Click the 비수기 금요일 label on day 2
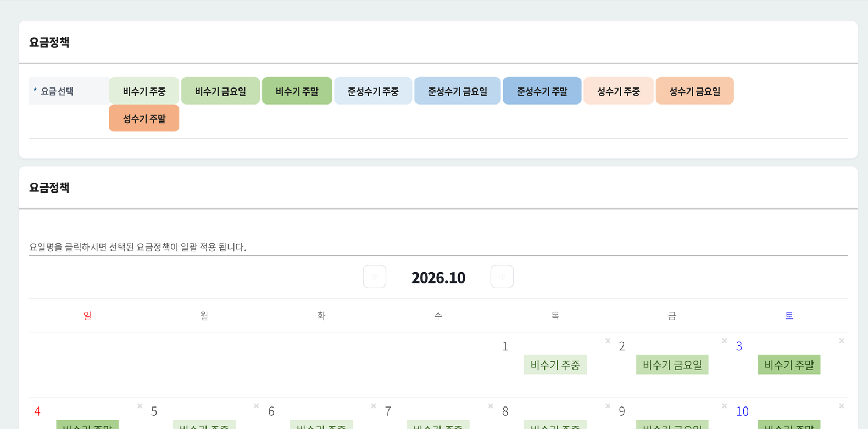868x429 pixels. pos(672,365)
